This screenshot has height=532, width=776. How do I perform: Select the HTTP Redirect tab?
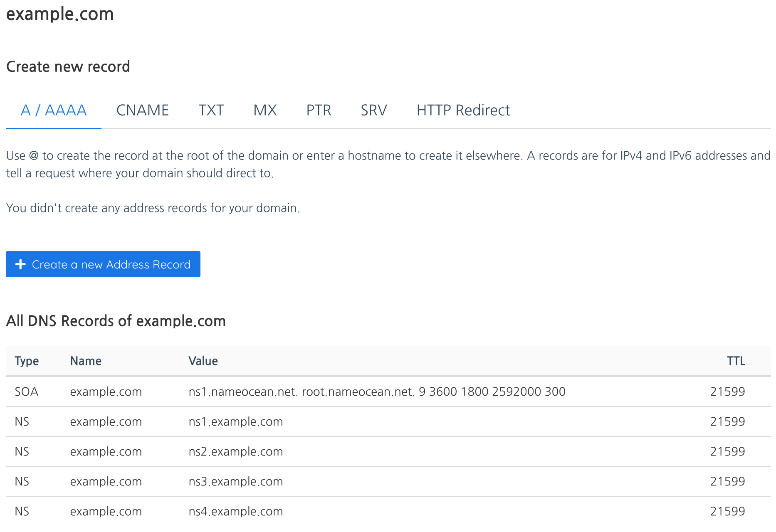click(x=463, y=110)
